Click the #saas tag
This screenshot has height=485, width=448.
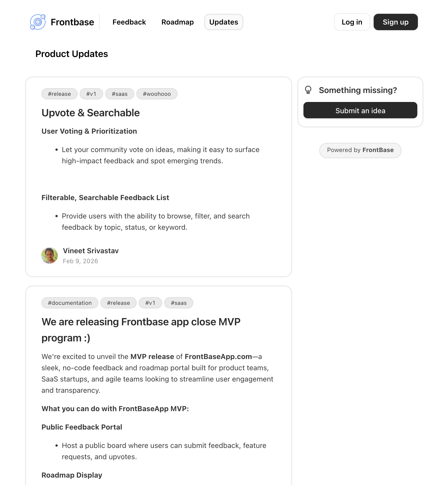(120, 94)
